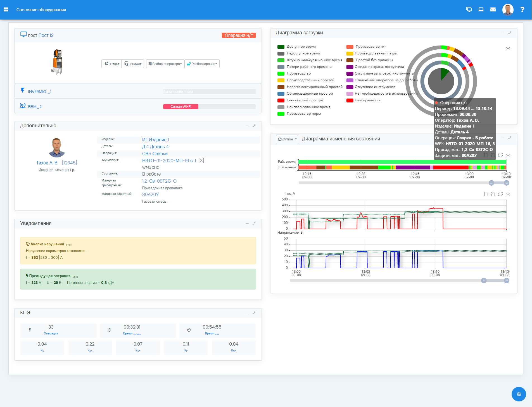Open the Тихов А. В. operator link
532x407 pixels.
pos(47,163)
